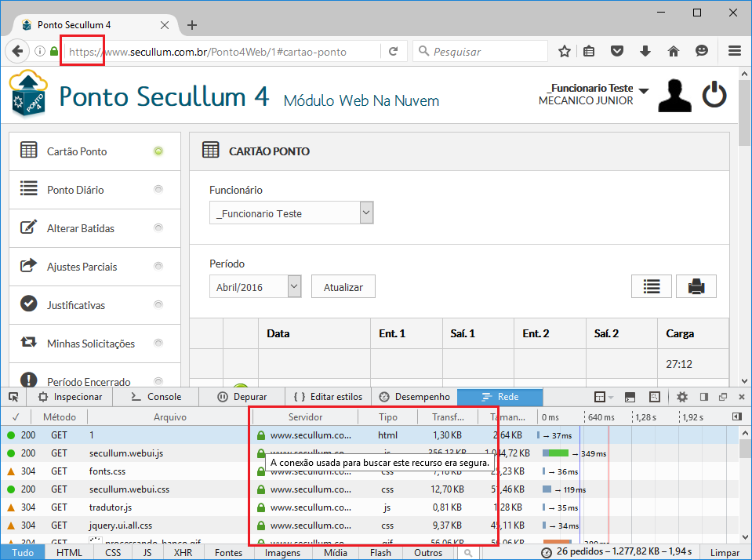Click the downloads arrow icon
This screenshot has width=752, height=560.
645,52
